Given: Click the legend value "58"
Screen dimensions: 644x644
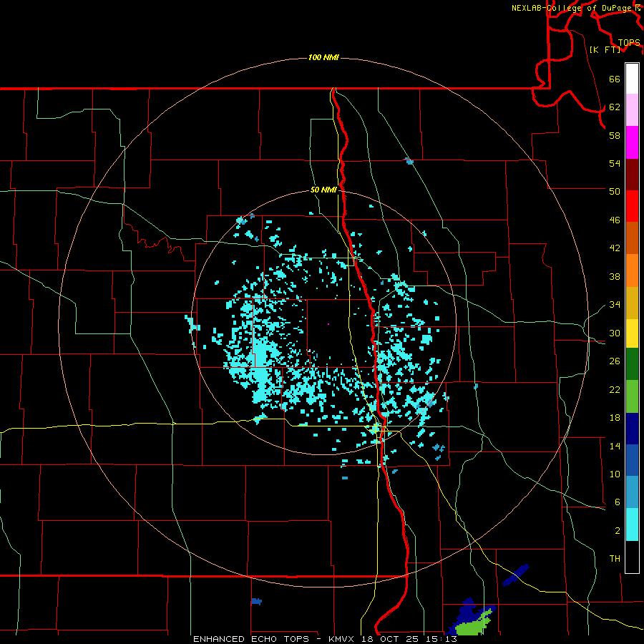Looking at the screenshot, I should (x=615, y=135).
